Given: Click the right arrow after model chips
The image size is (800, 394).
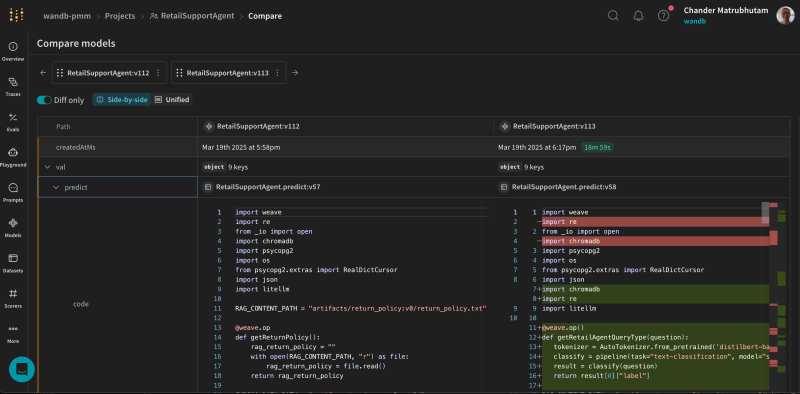Looking at the screenshot, I should (x=295, y=72).
